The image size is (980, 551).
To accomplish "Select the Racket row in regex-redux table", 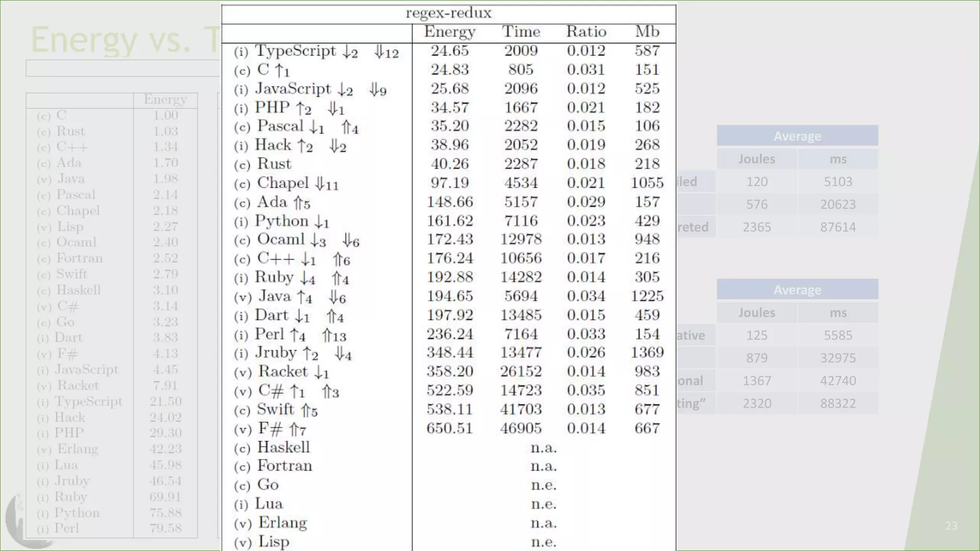I will coord(448,372).
